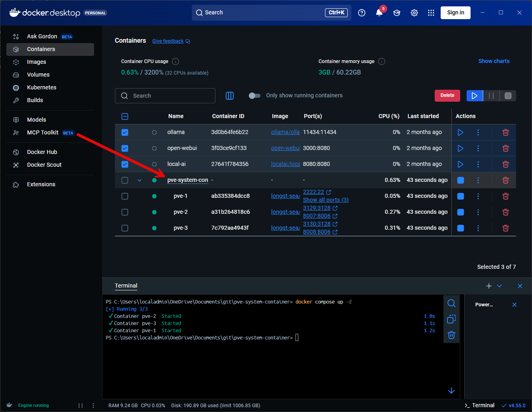
Task: Pause the Docker engine in status bar
Action: (81, 406)
